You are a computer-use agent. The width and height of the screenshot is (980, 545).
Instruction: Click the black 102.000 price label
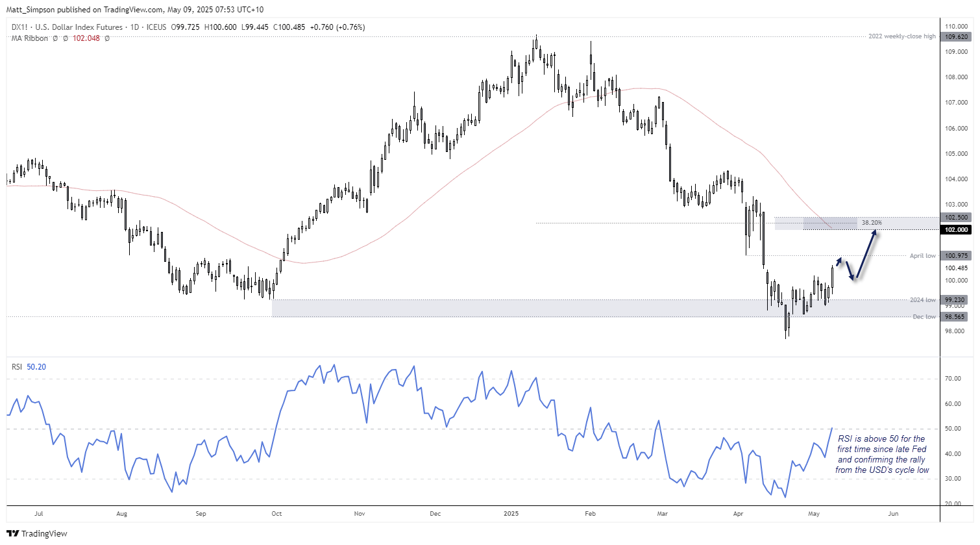tap(956, 230)
